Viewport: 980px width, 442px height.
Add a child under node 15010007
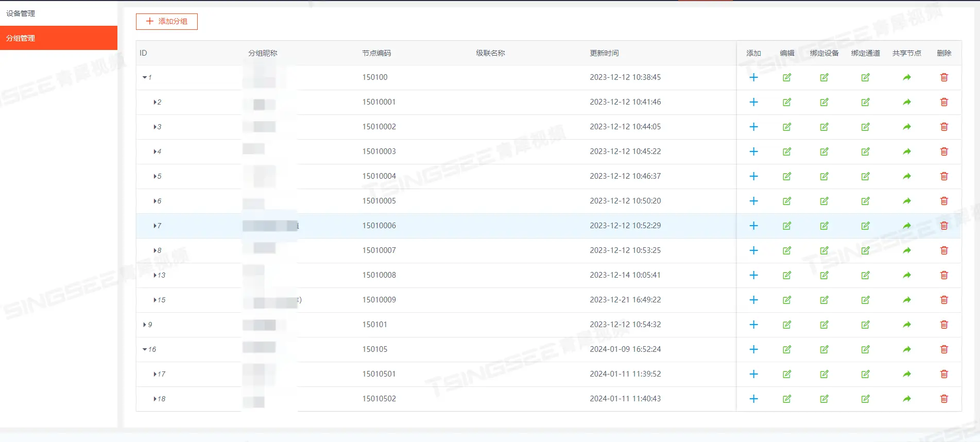(753, 250)
